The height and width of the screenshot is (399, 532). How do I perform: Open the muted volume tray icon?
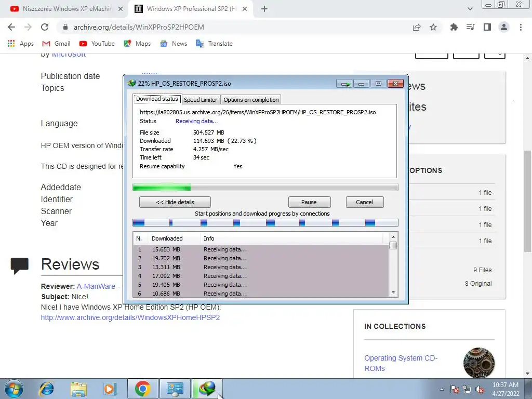tap(480, 389)
